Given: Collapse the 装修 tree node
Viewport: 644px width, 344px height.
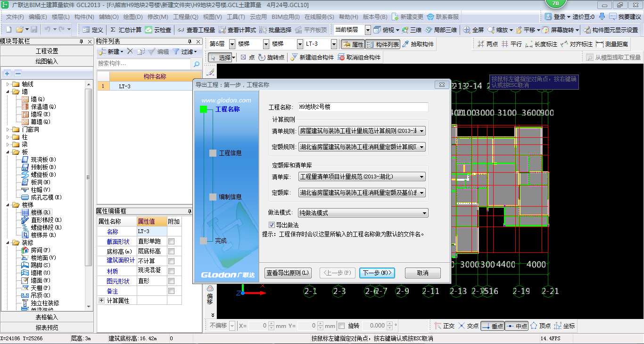Looking at the screenshot, I should [x=8, y=243].
